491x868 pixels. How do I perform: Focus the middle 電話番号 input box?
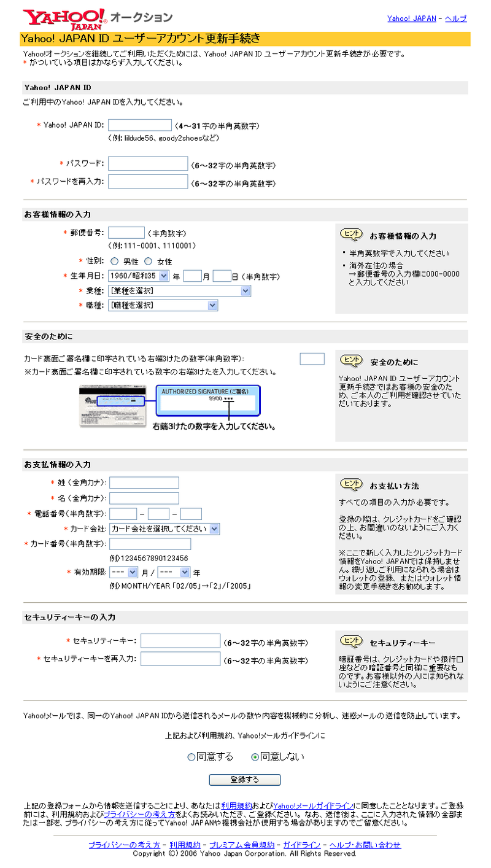click(x=158, y=514)
